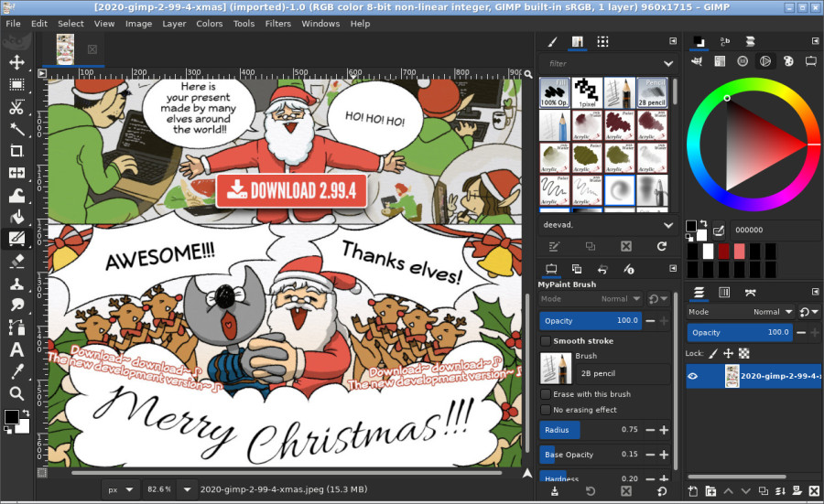This screenshot has width=824, height=504.
Task: Select the Clone stamp tool
Action: pyautogui.click(x=16, y=283)
